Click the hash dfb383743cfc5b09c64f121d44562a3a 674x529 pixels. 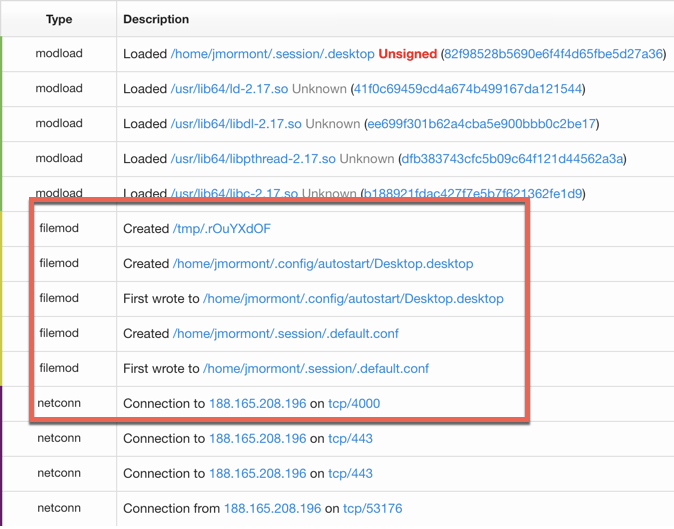click(512, 159)
